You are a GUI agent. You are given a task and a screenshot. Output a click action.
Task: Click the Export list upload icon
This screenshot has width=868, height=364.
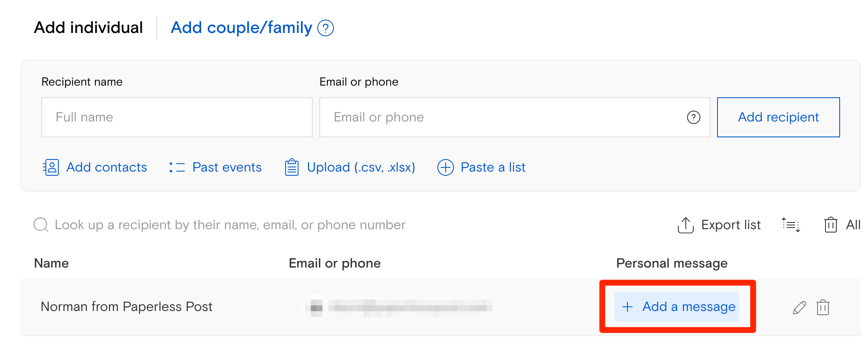point(685,225)
